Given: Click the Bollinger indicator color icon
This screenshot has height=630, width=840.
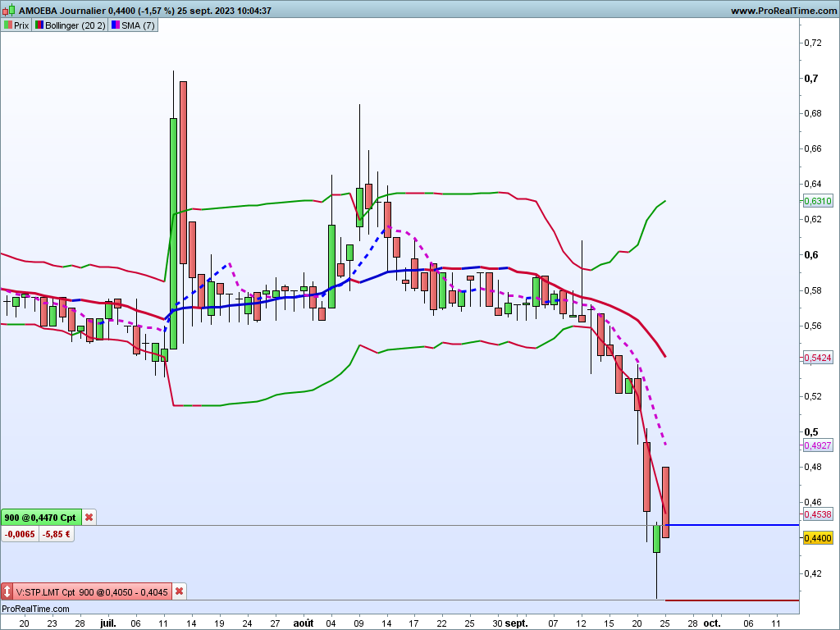Looking at the screenshot, I should click(39, 25).
